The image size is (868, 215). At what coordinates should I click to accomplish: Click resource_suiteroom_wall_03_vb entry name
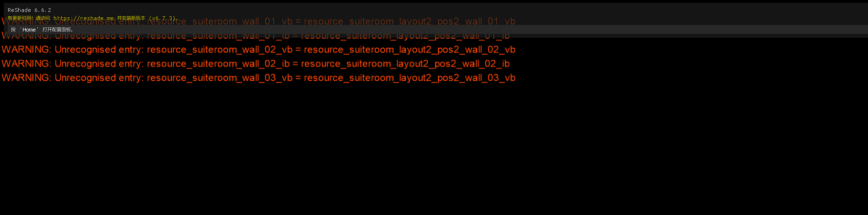coord(220,78)
